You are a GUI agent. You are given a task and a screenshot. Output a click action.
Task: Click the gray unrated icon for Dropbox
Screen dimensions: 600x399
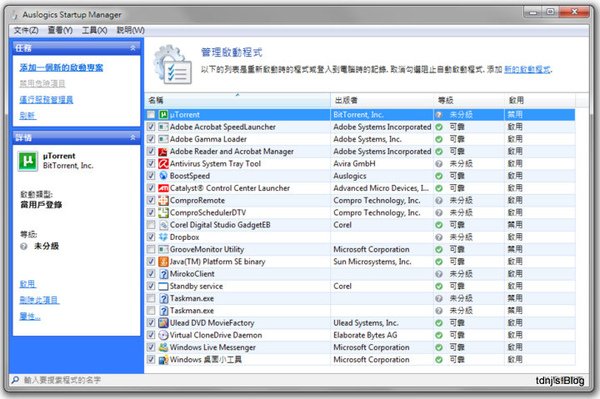point(439,237)
